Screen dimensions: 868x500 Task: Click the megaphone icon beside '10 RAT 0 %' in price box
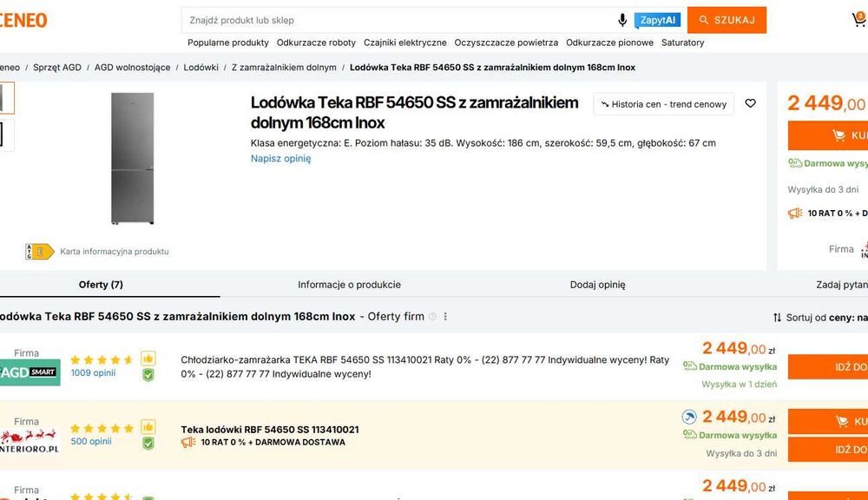pos(795,214)
